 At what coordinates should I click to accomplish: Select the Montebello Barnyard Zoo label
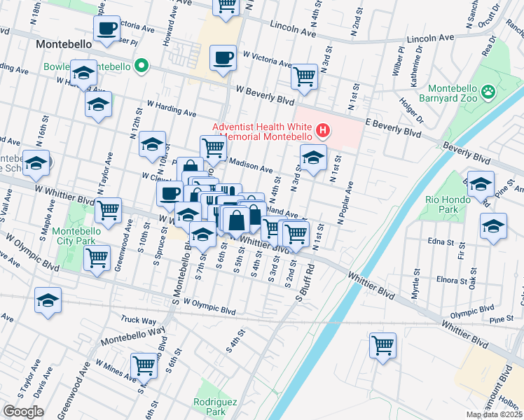(x=448, y=94)
